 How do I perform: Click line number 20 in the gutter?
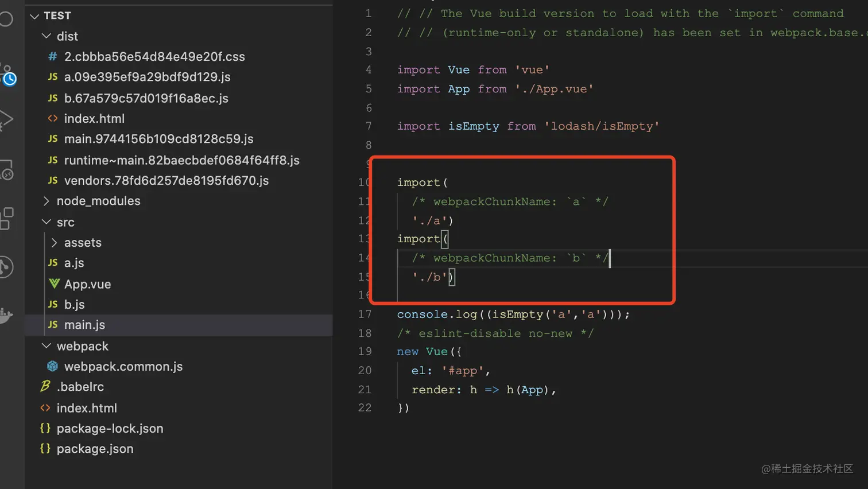[x=365, y=370]
